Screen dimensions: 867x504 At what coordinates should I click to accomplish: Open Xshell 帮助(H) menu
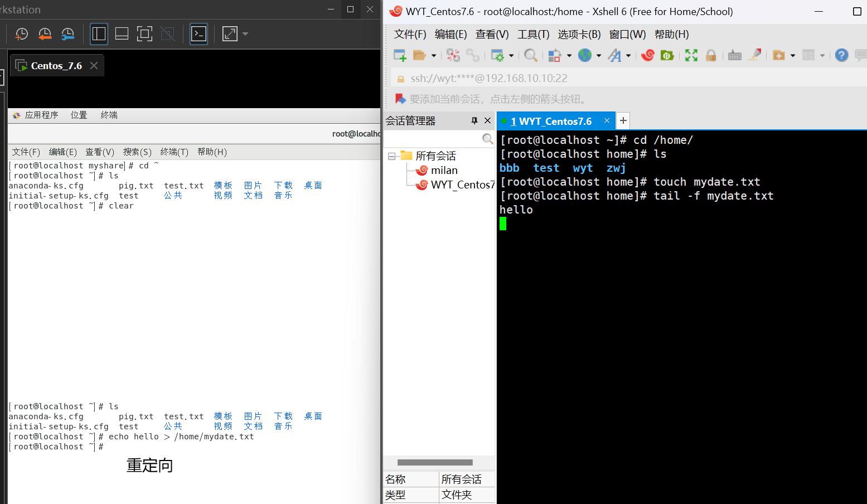tap(671, 35)
